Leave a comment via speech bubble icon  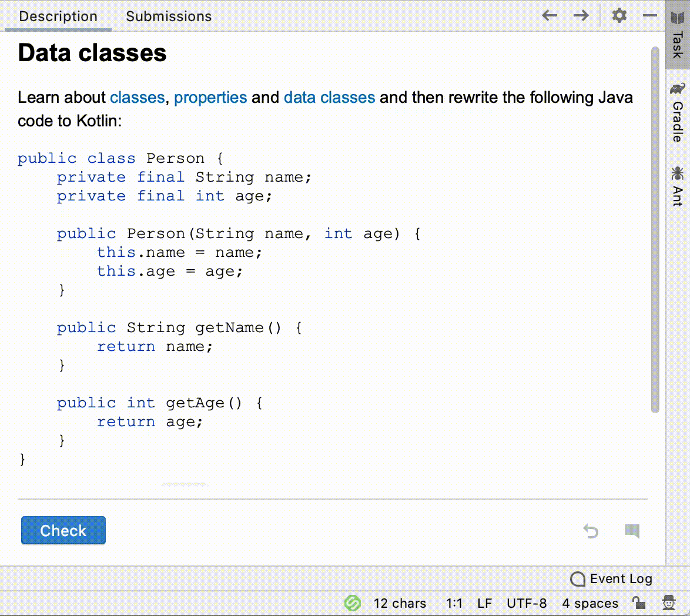[632, 531]
